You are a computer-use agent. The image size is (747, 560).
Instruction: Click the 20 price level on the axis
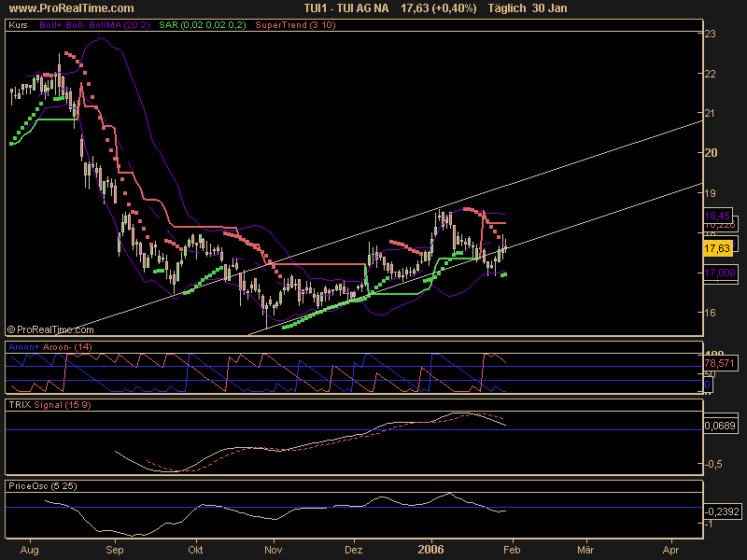[710, 153]
